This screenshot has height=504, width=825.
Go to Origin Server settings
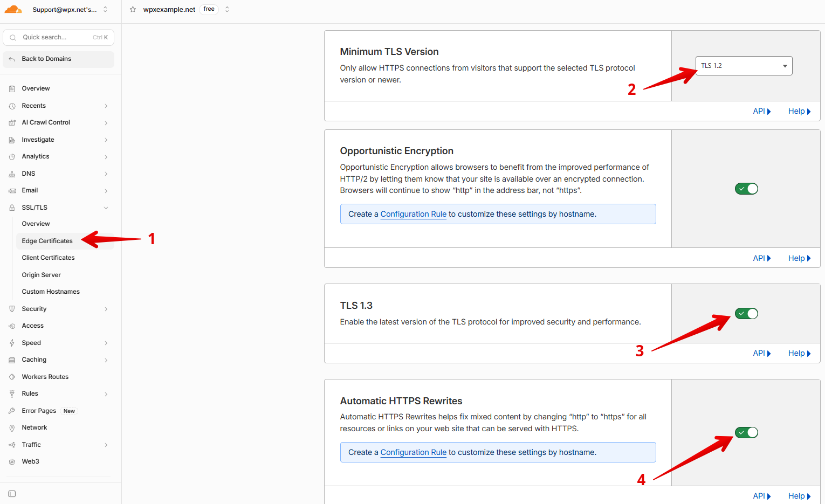[x=41, y=275]
